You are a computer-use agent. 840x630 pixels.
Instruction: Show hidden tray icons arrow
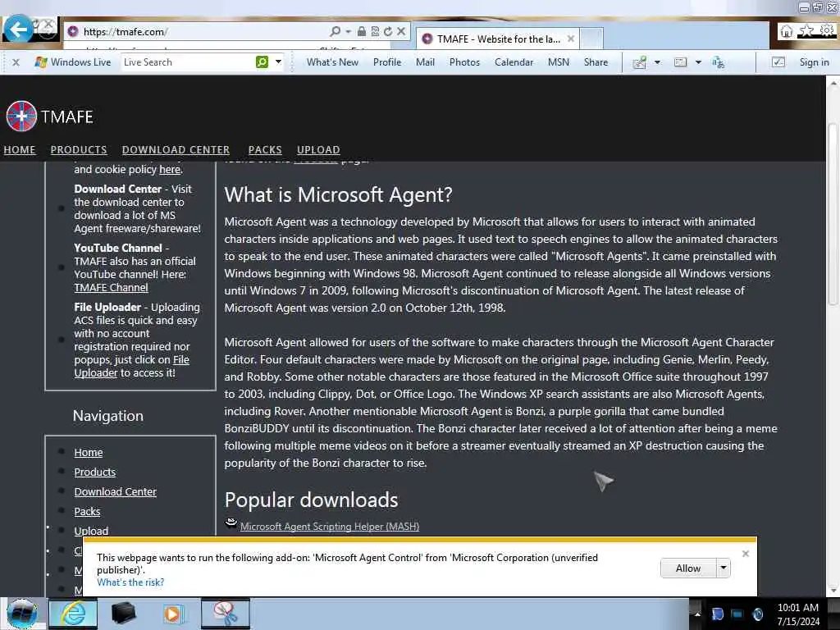pyautogui.click(x=697, y=614)
